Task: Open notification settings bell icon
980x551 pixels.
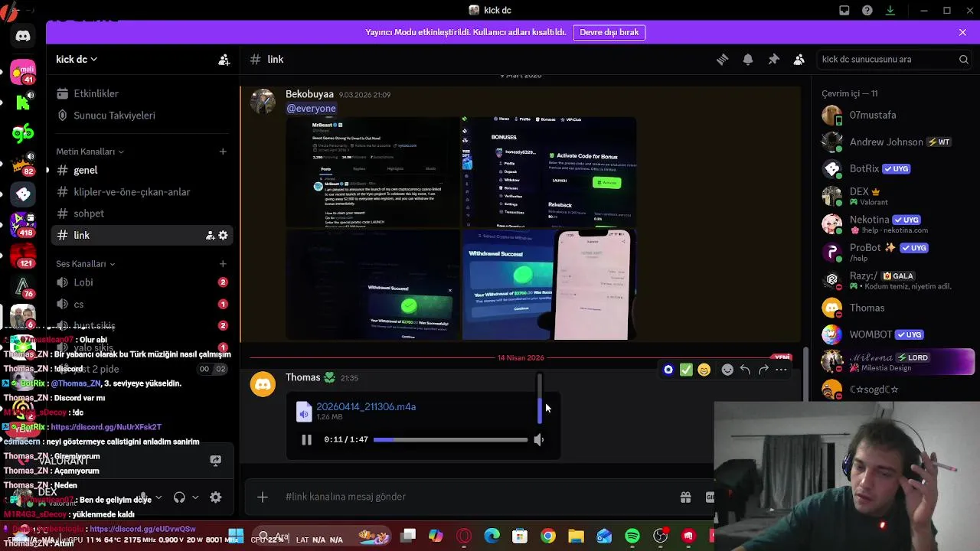Action: click(748, 60)
